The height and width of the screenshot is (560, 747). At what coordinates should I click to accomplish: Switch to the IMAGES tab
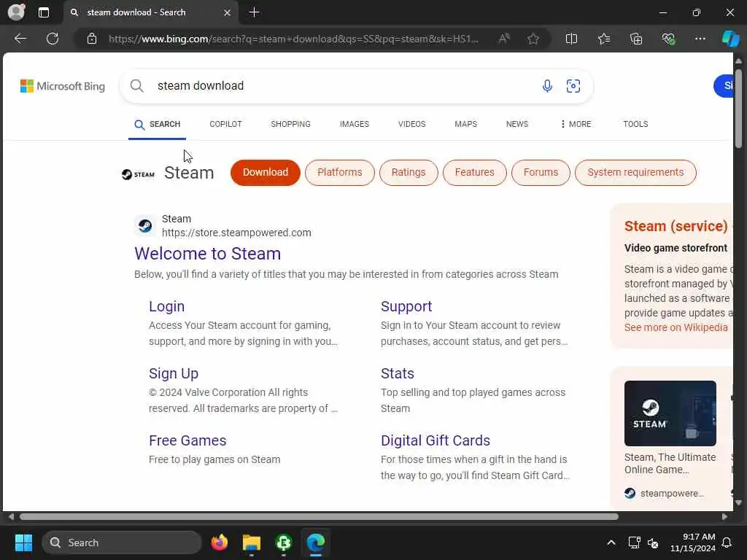(x=355, y=124)
